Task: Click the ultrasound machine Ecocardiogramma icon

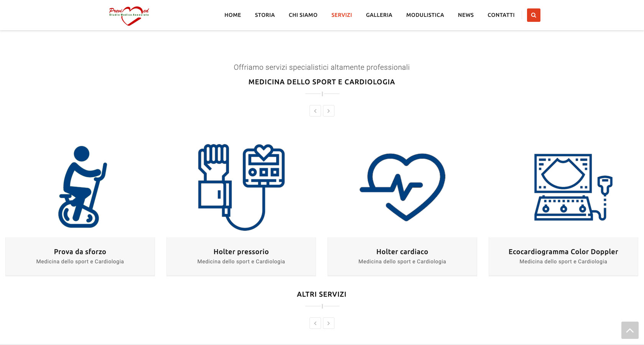Action: [x=573, y=187]
